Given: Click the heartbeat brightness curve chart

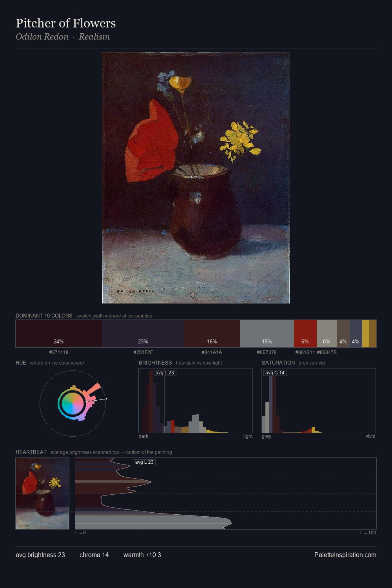Looking at the screenshot, I should click(226, 494).
